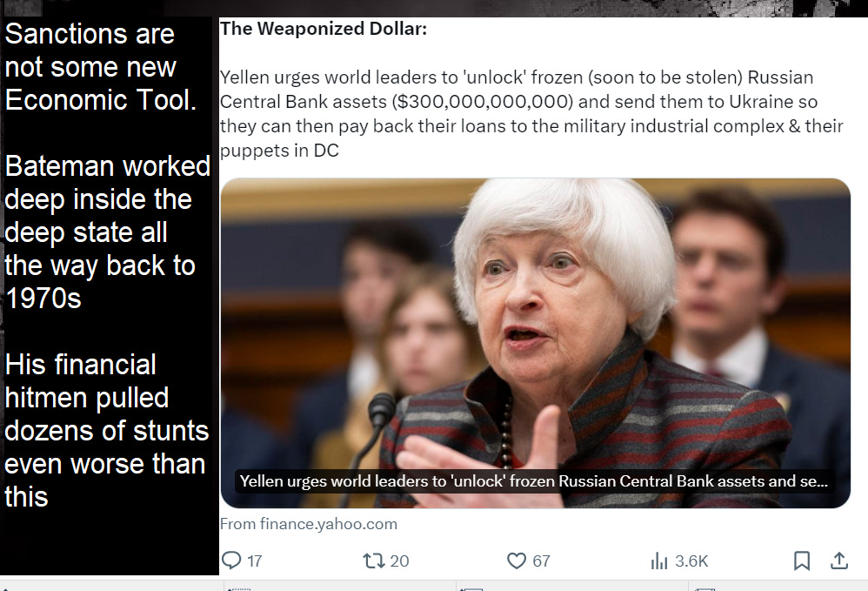Click the tweet body about Russian Central Bank assets
Image resolution: width=868 pixels, height=591 pixels.
[x=531, y=113]
